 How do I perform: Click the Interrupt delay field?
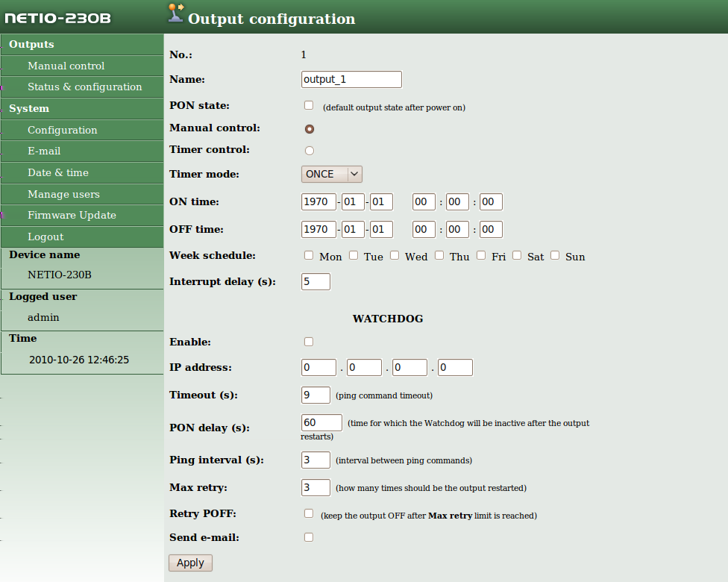point(316,281)
